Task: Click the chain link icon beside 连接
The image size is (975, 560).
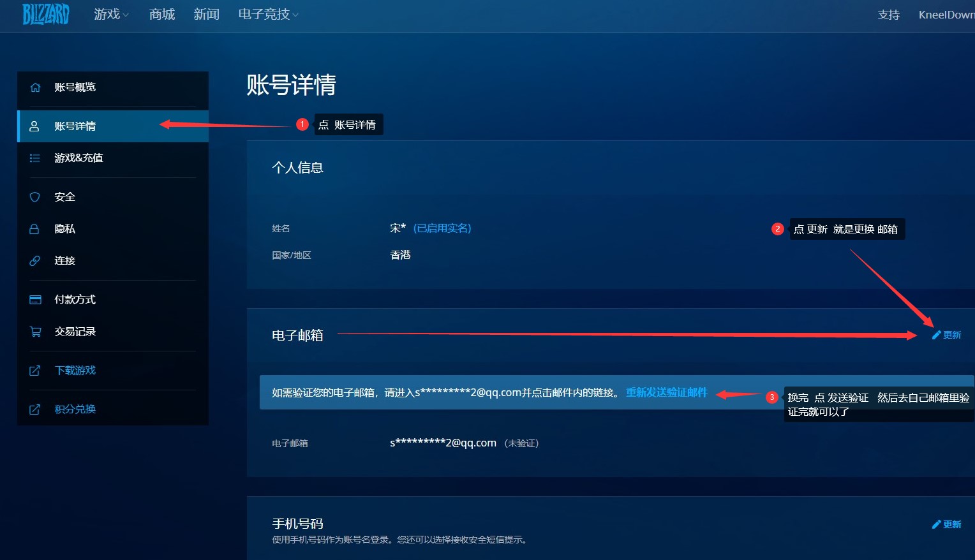Action: pyautogui.click(x=35, y=261)
